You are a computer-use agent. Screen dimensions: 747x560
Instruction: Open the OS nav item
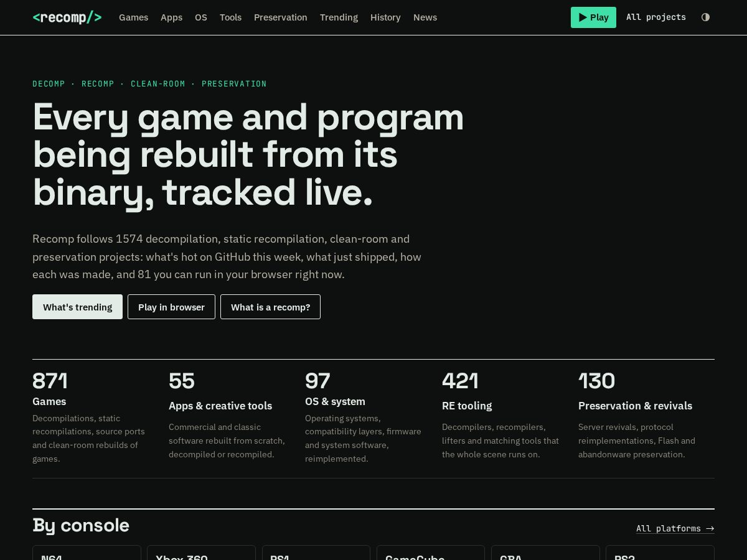[x=200, y=17]
